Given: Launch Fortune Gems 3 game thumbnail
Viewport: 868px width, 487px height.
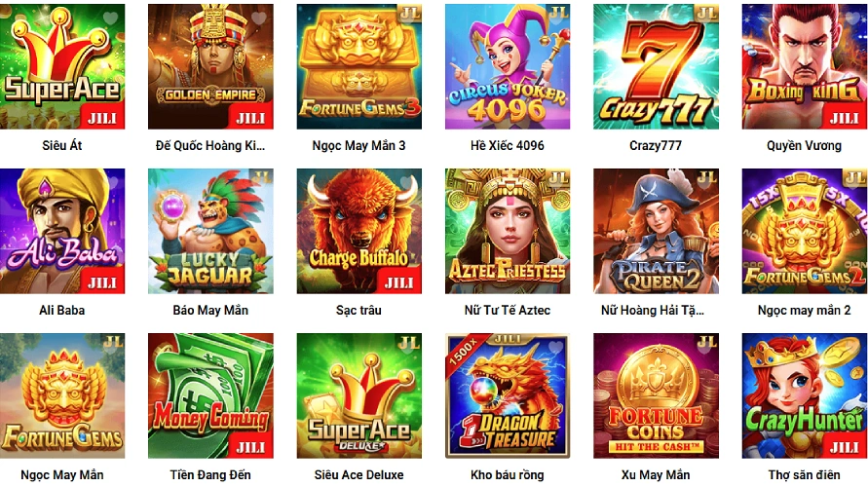Looking at the screenshot, I should (359, 66).
